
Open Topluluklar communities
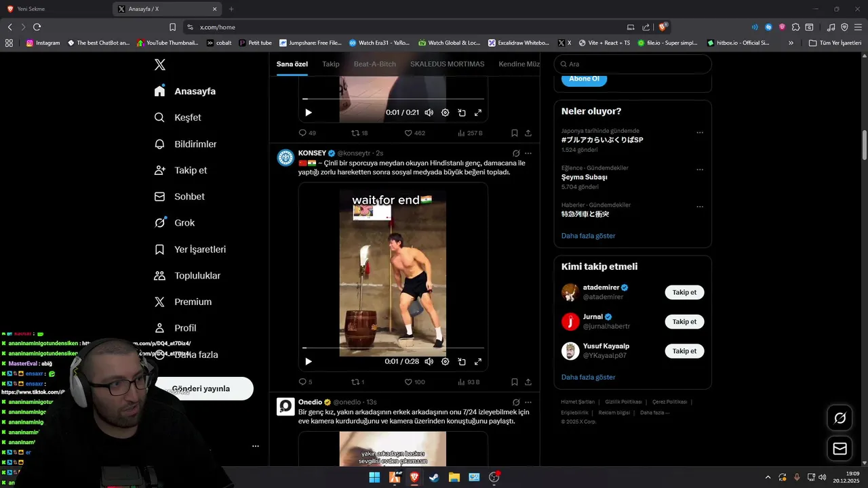187,276
